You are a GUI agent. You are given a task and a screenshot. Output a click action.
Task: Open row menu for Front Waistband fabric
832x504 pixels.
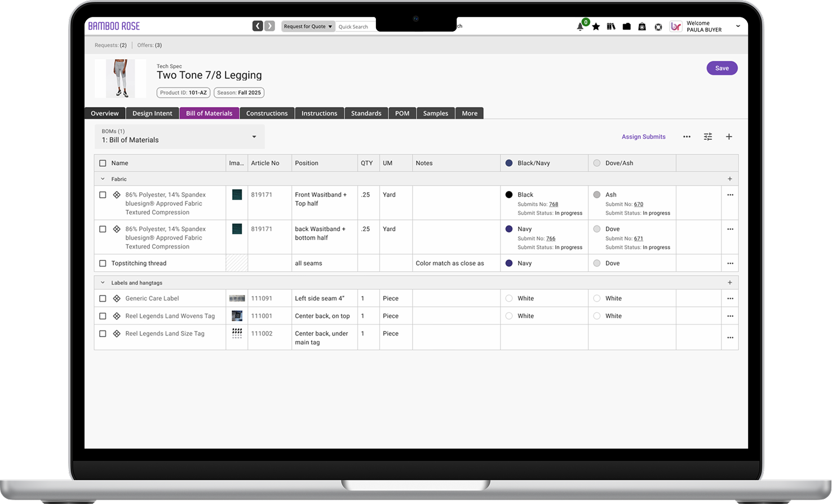point(731,195)
